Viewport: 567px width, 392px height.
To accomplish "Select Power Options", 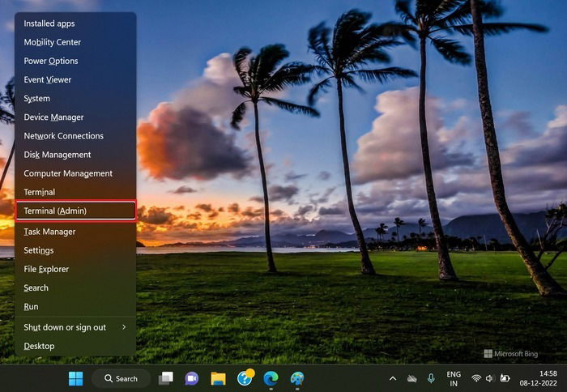I will click(75, 61).
